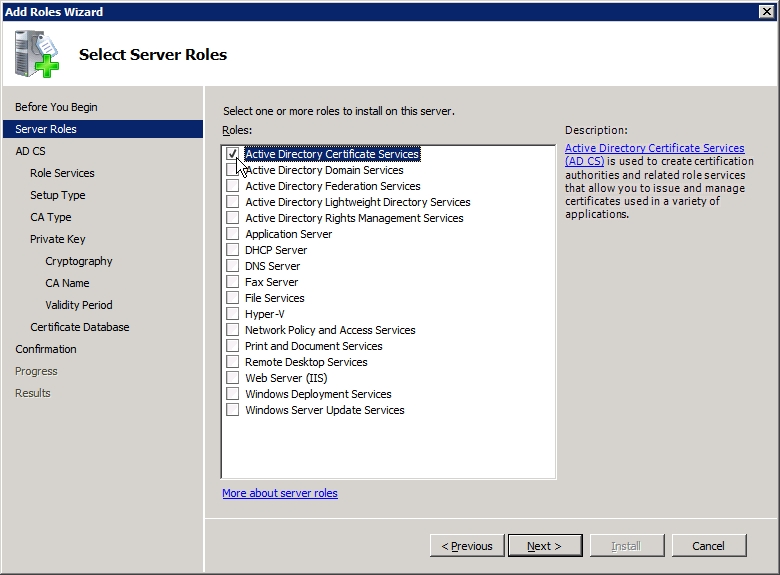Tick Active Directory Lightweight Directory Services
This screenshot has width=780, height=575.
pyautogui.click(x=232, y=201)
